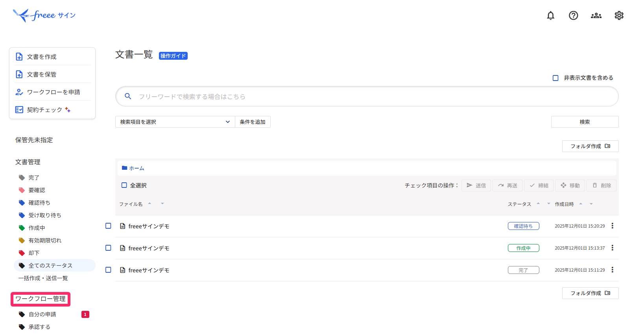This screenshot has width=644, height=336.
Task: Open the settings gear icon
Action: tap(619, 15)
